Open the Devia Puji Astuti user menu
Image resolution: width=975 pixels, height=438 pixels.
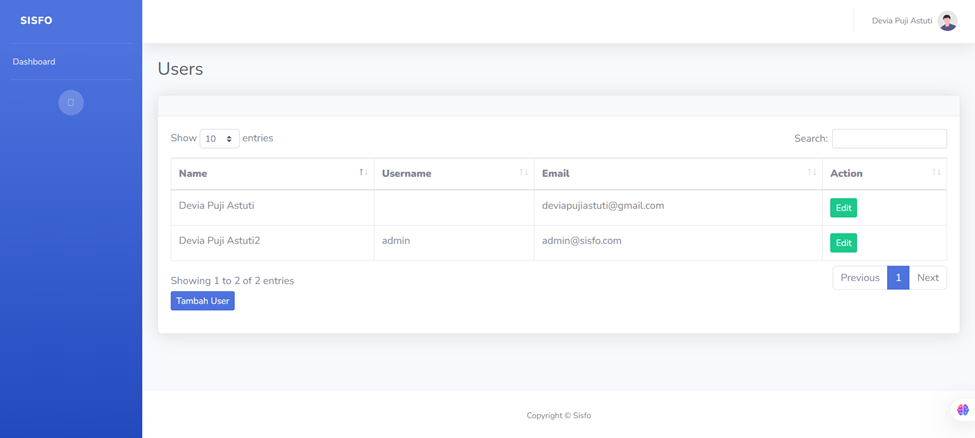click(x=901, y=21)
